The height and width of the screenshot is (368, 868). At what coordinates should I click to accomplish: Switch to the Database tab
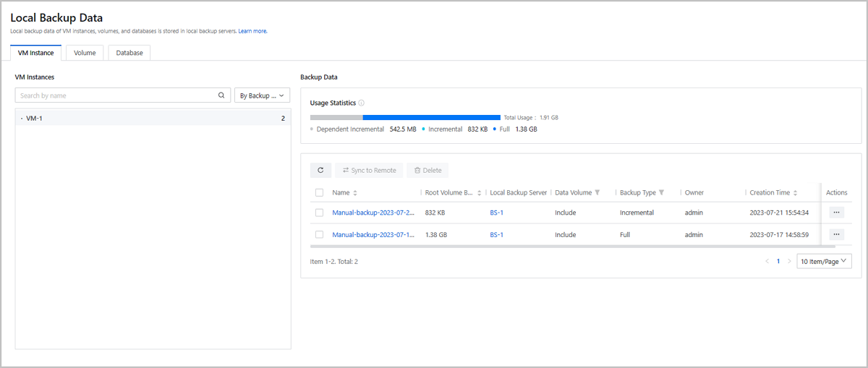[x=129, y=53]
